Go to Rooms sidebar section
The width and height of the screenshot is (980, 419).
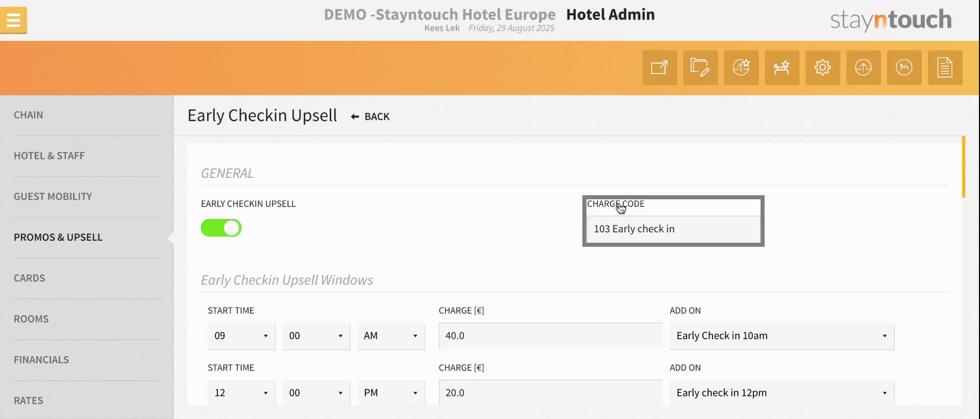click(31, 319)
